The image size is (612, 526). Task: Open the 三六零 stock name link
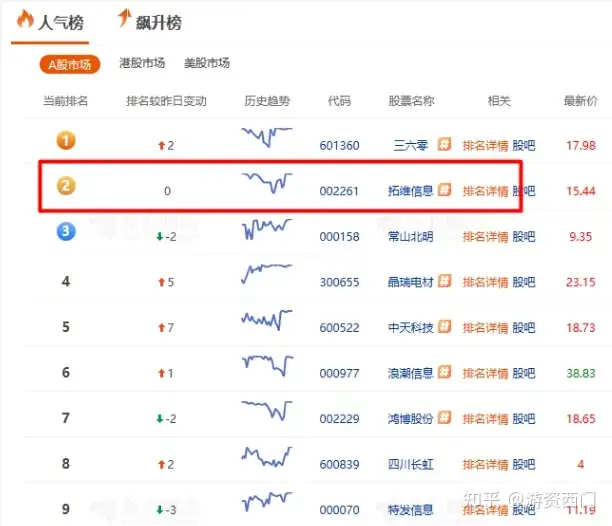pos(411,146)
